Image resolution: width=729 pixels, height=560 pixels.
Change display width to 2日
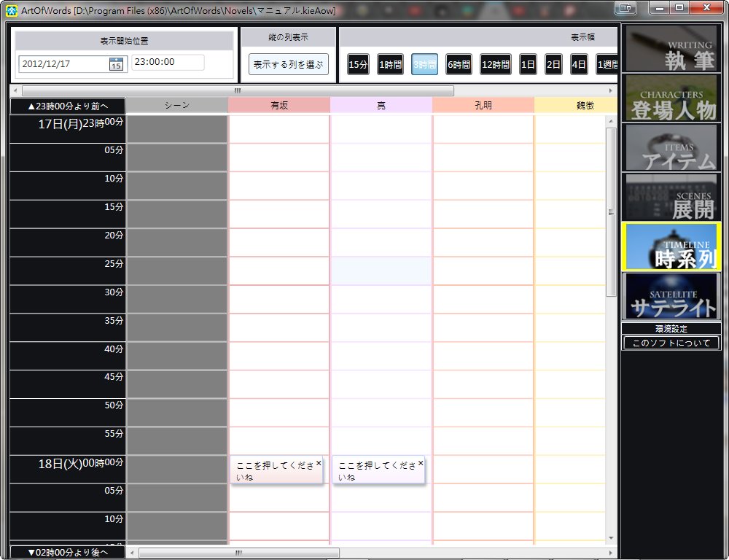(553, 65)
